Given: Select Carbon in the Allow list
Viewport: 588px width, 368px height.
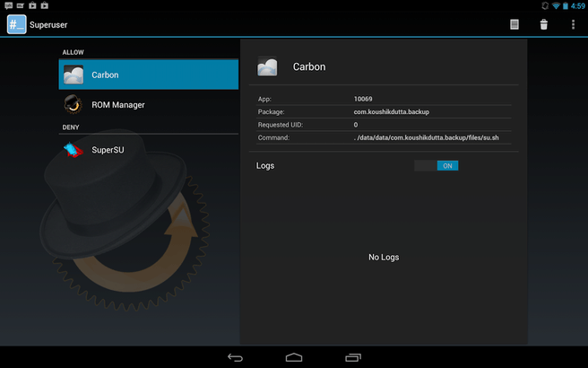Looking at the screenshot, I should point(149,74).
